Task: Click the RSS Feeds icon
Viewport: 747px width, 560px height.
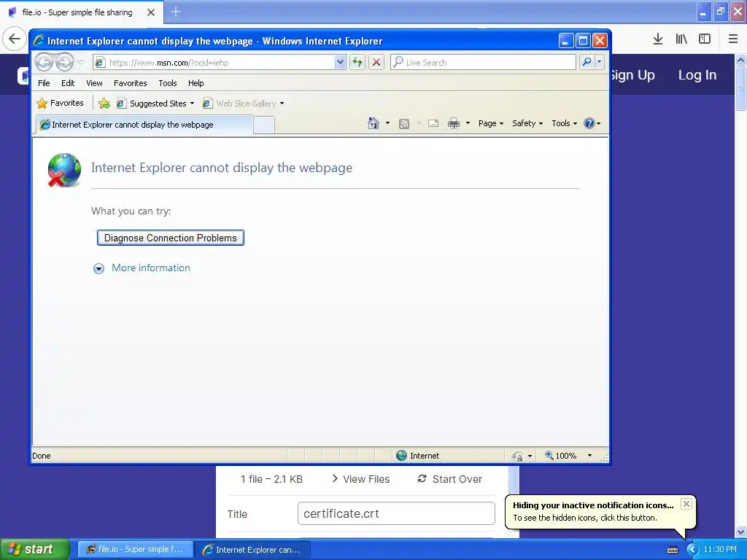Action: click(404, 124)
